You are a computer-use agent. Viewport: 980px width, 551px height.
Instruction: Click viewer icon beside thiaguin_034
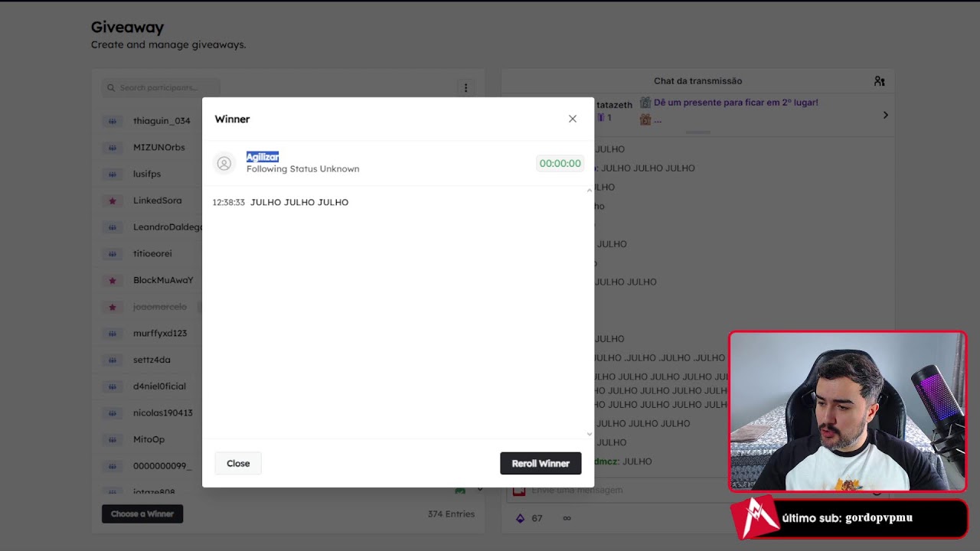pos(113,121)
